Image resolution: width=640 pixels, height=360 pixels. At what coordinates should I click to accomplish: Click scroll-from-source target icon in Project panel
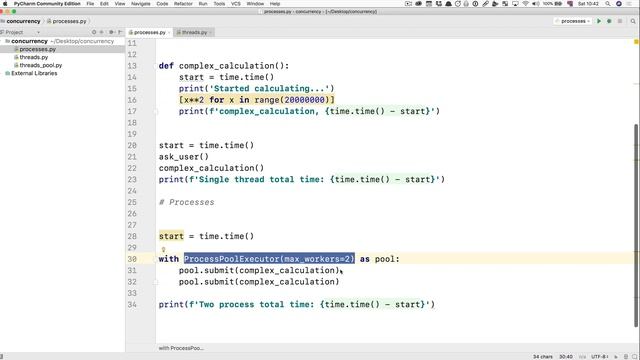coord(94,32)
